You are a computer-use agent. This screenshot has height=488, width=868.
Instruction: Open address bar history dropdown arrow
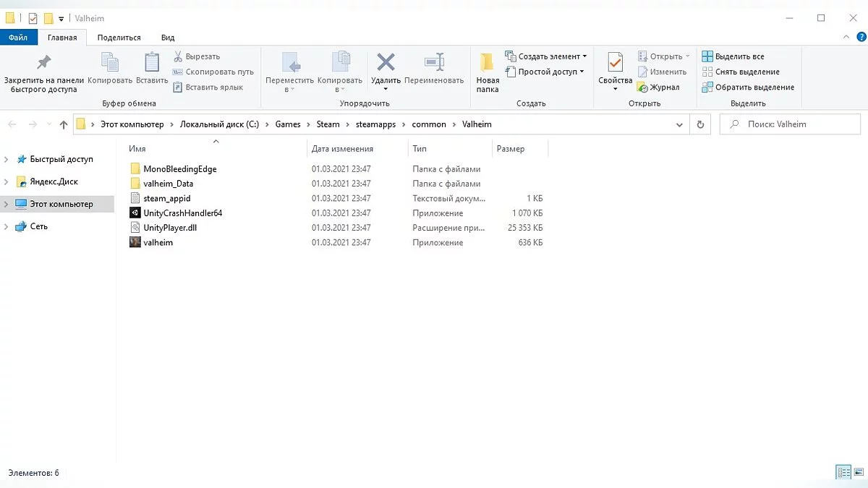[679, 124]
